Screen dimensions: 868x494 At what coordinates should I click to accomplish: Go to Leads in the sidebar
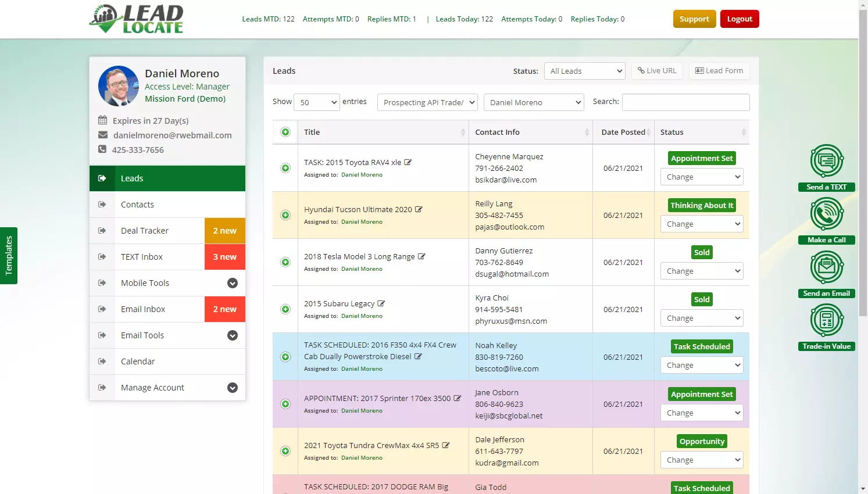point(167,178)
